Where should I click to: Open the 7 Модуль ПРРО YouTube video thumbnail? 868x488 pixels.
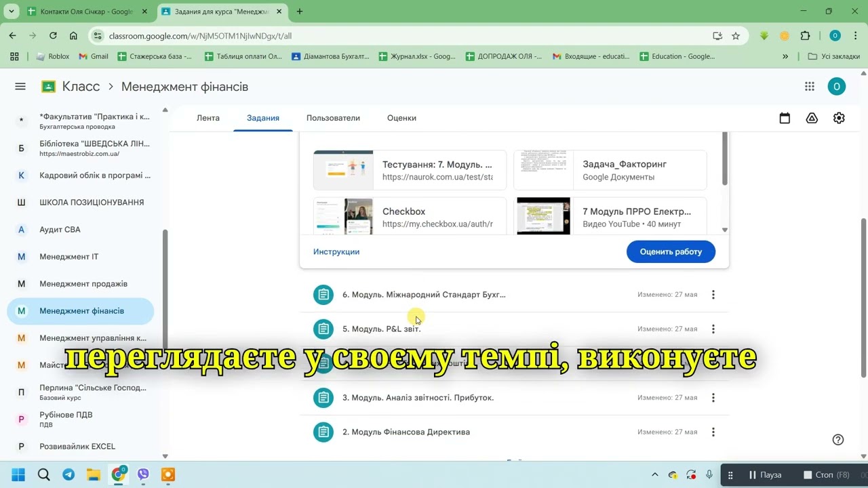543,216
